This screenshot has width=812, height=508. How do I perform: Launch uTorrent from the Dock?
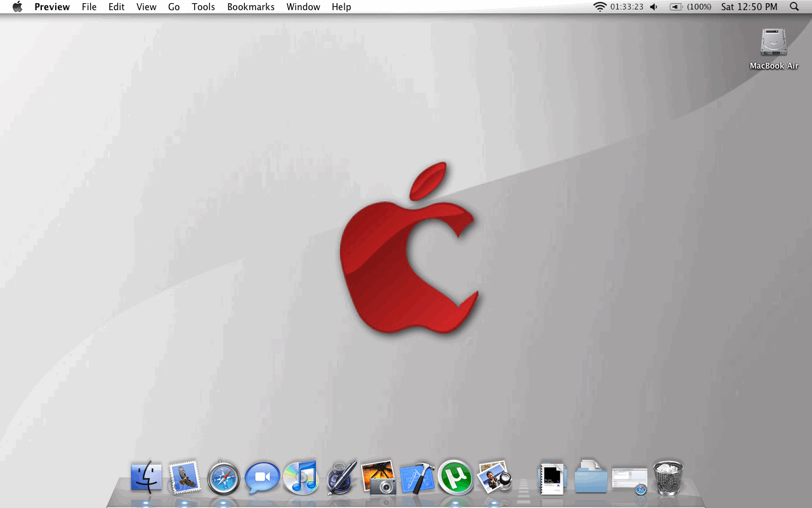[x=455, y=478]
